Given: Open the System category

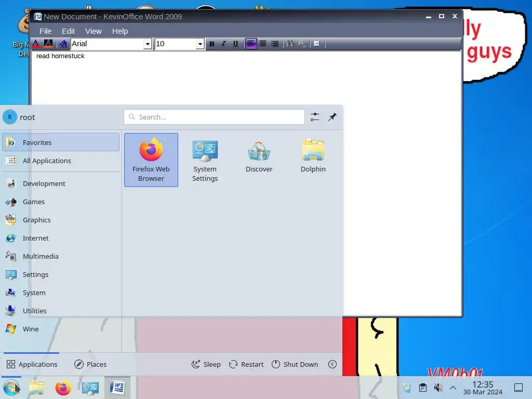Looking at the screenshot, I should (x=61, y=292).
